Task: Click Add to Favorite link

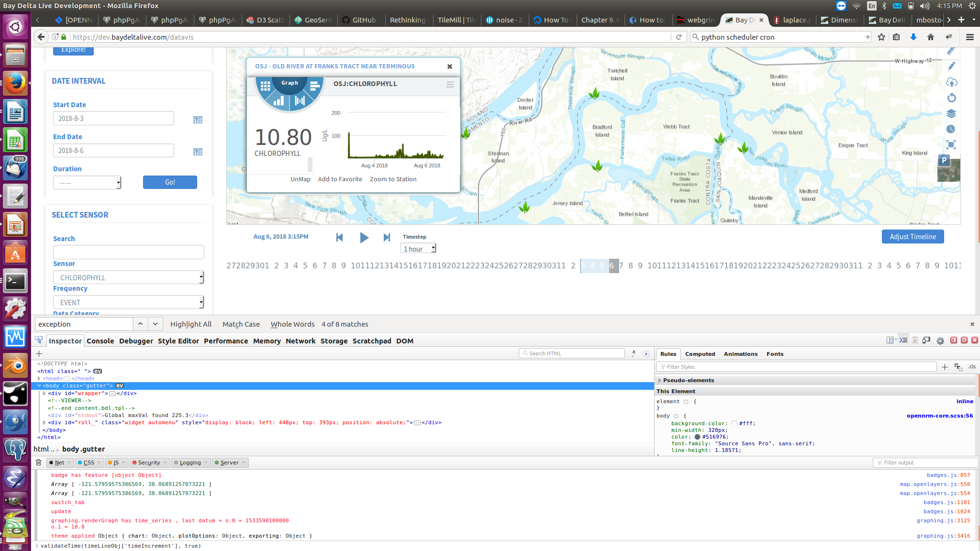Action: 340,179
